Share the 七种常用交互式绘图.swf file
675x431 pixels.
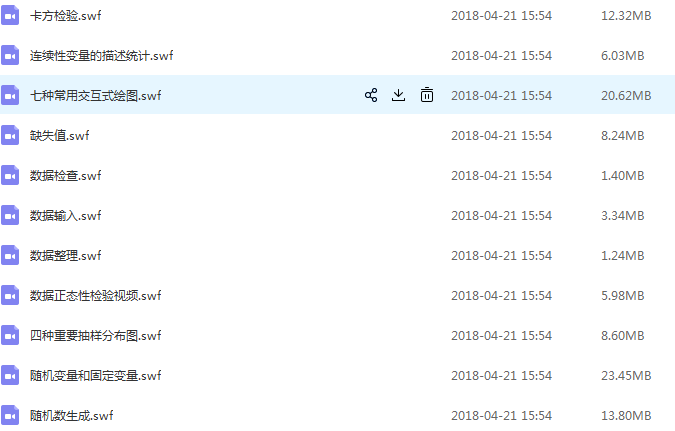click(371, 95)
